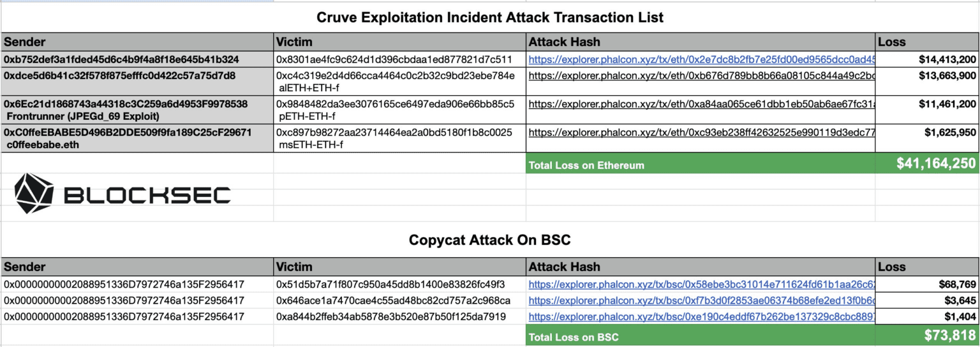This screenshot has height=347, width=980.
Task: Select the Frontrunner (JPEGd_69 Exploit) sender cell
Action: (x=137, y=110)
